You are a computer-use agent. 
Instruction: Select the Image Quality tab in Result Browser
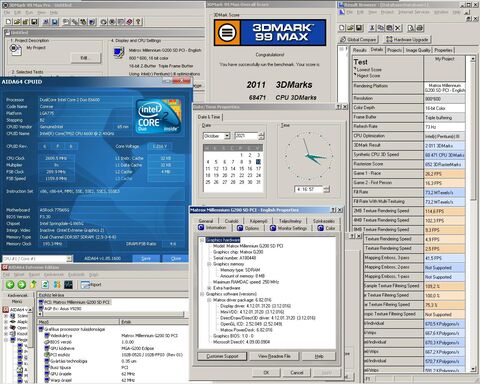click(418, 50)
